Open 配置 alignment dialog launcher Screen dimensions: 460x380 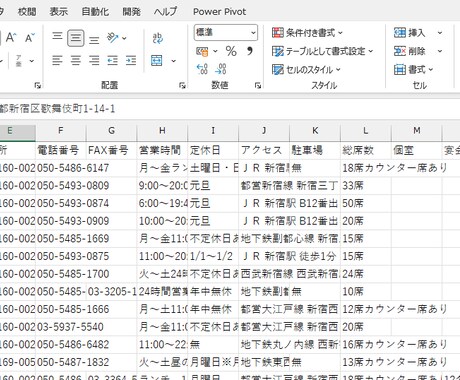pos(182,86)
